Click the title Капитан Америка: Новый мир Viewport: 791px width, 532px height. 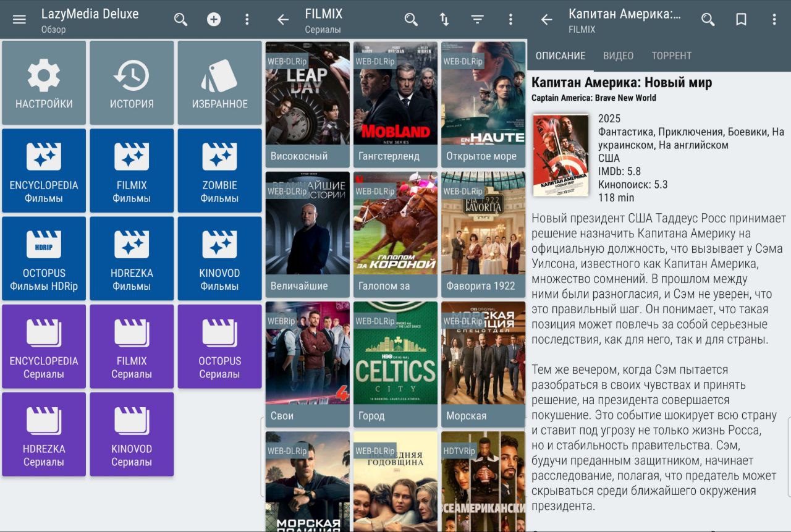pos(622,83)
